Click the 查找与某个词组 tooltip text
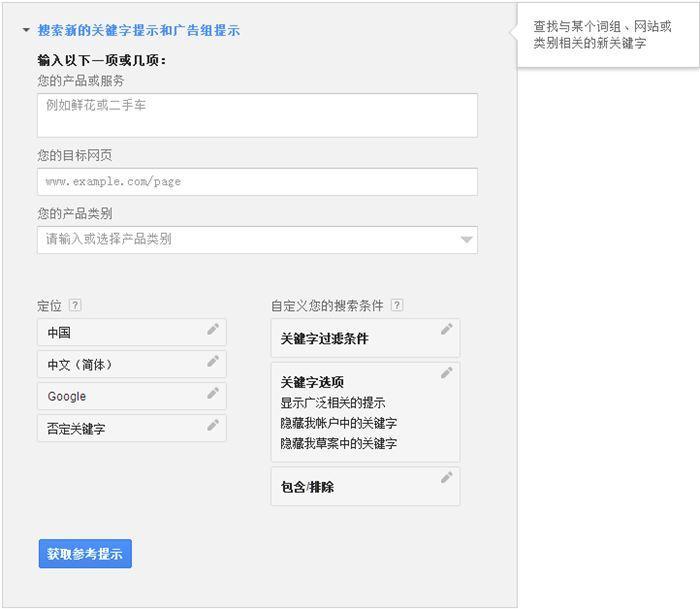Viewport: 700px width, 609px height. point(602,34)
